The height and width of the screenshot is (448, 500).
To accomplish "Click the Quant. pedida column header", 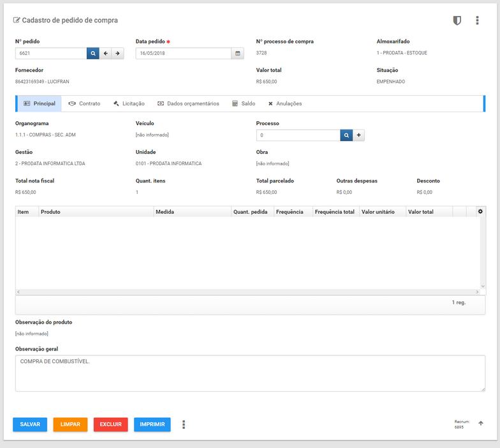I will pos(253,212).
